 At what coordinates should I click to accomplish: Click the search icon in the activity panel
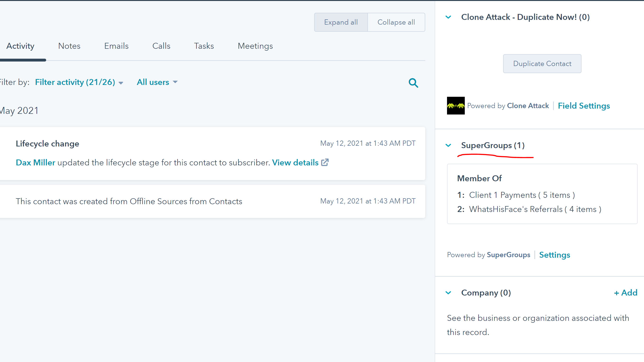click(x=413, y=83)
